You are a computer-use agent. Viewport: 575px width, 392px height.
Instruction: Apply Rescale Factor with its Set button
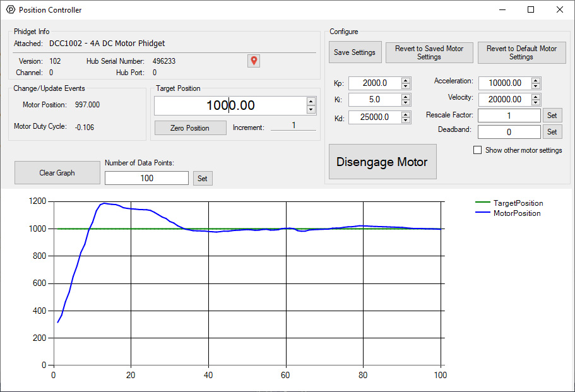552,116
